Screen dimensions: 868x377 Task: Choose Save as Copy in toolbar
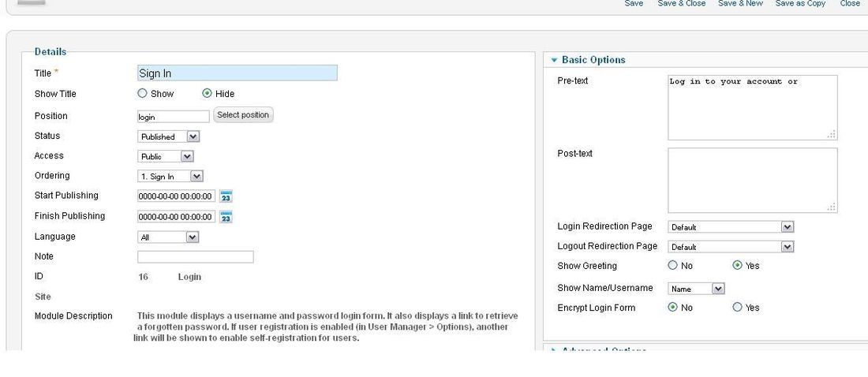(800, 3)
